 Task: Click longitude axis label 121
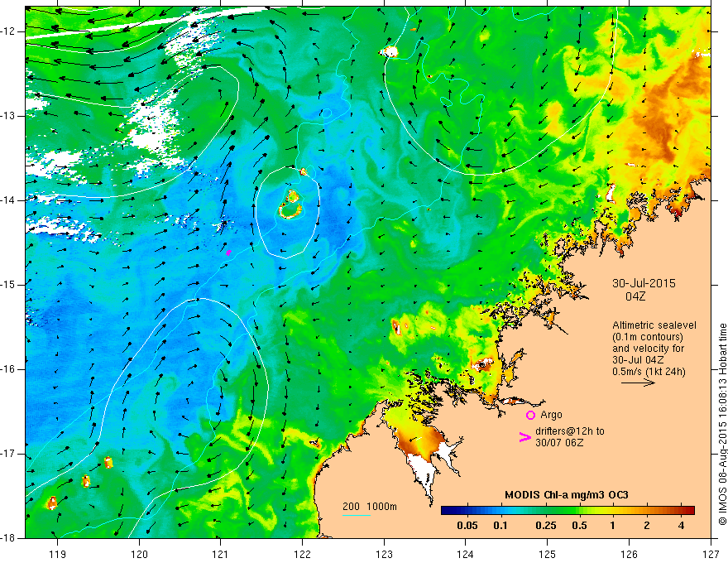[x=221, y=554]
